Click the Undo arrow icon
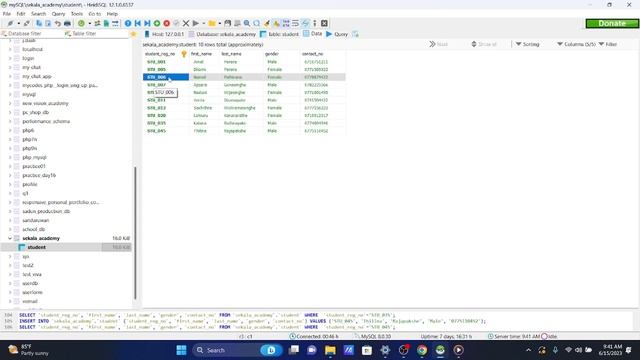640x360 pixels. pos(58,23)
